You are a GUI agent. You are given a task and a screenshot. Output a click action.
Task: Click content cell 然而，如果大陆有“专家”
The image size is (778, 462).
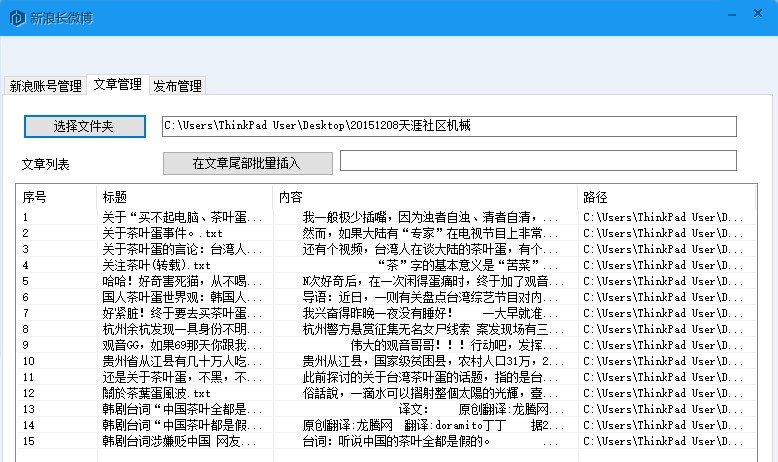(430, 233)
